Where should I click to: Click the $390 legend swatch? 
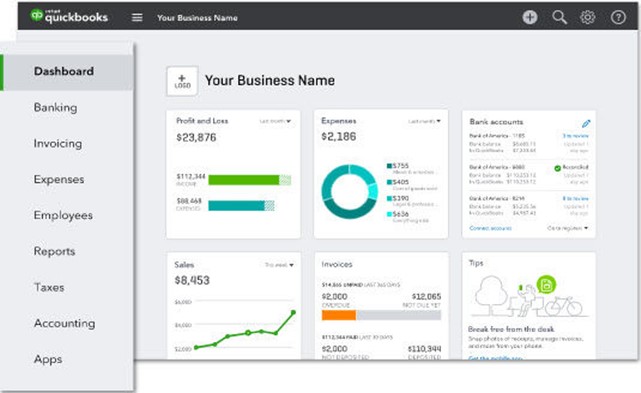[x=389, y=198]
